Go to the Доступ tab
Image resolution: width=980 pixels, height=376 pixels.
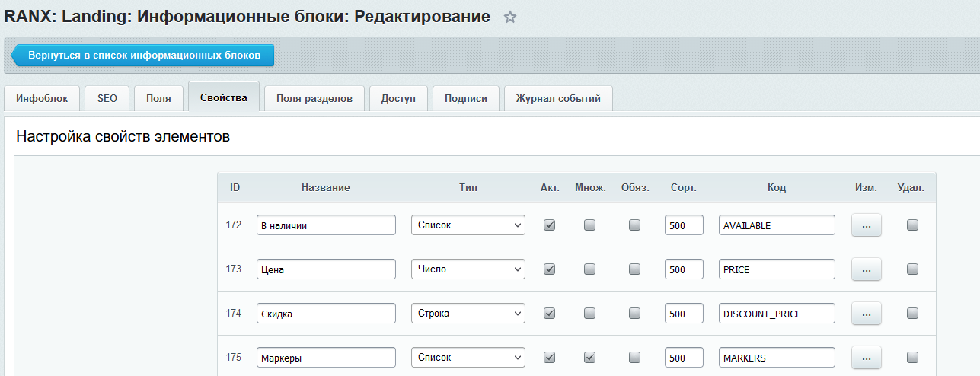tap(398, 98)
